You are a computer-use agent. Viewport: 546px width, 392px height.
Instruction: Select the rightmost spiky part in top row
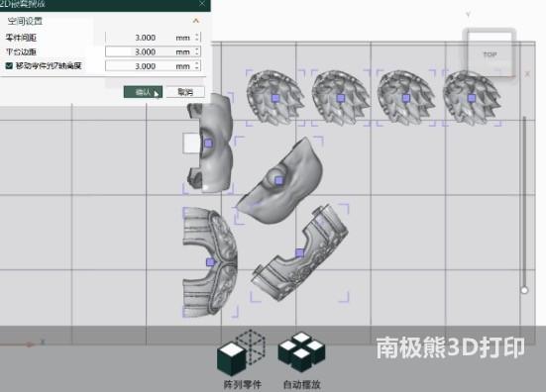(472, 98)
